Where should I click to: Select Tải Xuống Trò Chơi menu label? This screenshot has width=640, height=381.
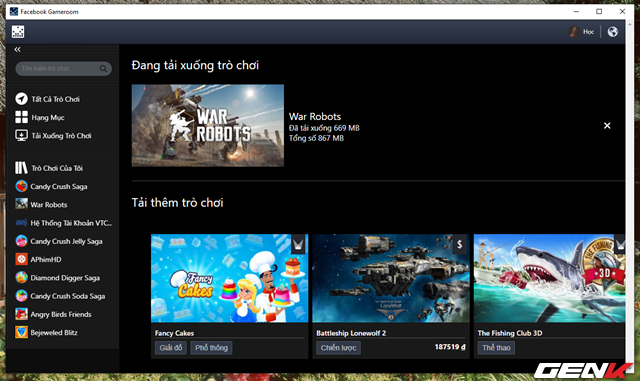click(61, 136)
